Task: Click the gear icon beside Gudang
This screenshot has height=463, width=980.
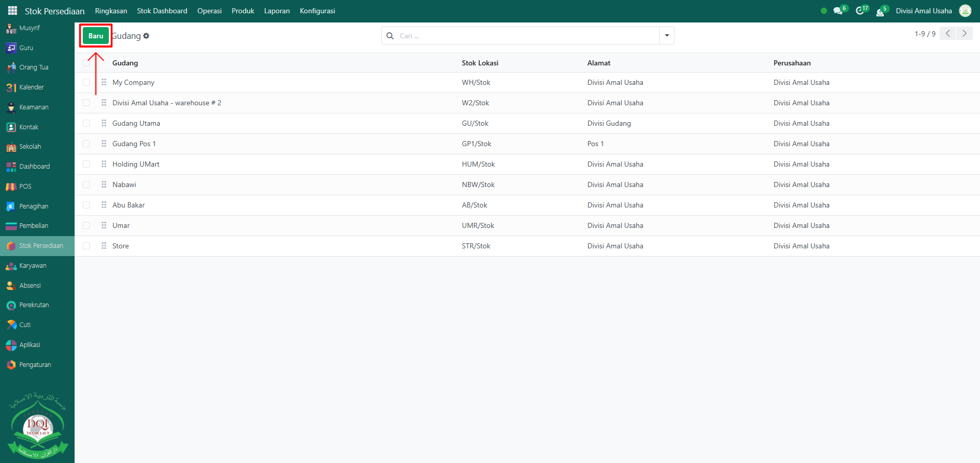Action: click(x=146, y=36)
